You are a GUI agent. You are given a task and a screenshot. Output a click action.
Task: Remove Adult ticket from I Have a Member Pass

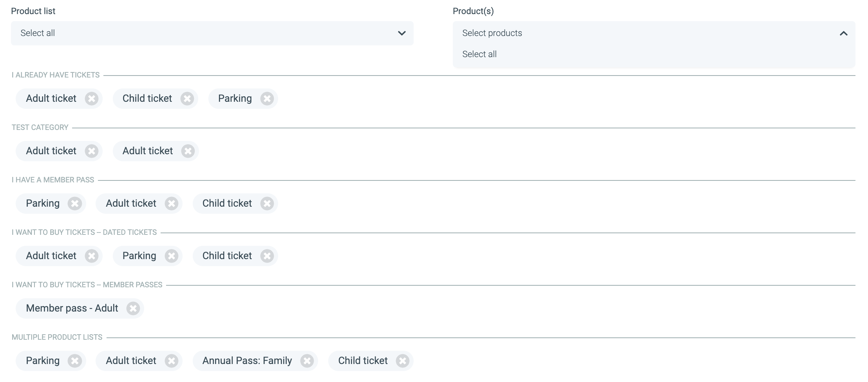pyautogui.click(x=172, y=204)
